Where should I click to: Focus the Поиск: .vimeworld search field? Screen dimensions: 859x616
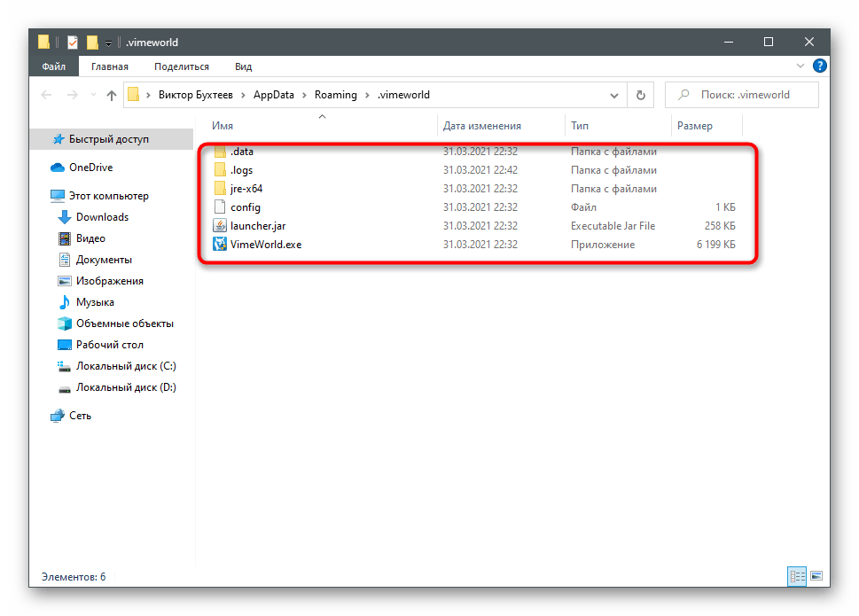click(742, 95)
